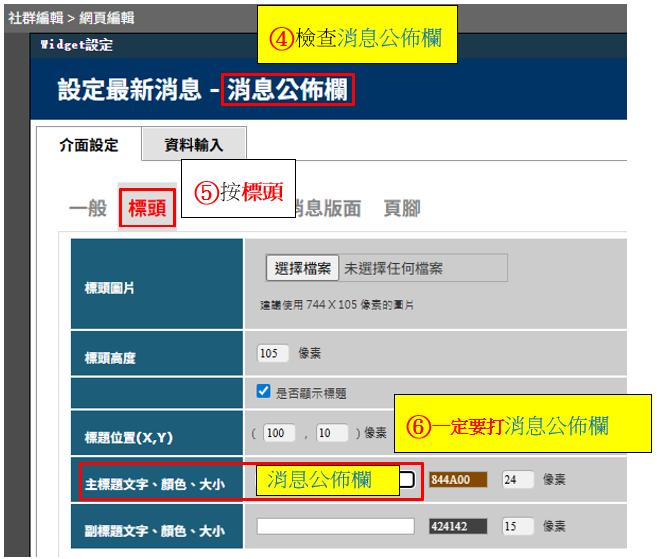
Task: Open the 頁腳 settings section
Action: pos(402,208)
